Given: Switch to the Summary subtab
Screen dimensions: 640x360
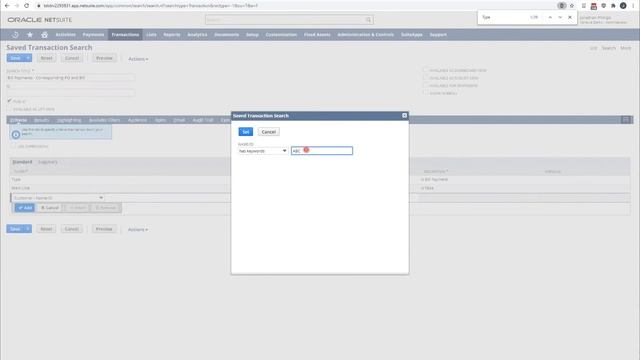Looking at the screenshot, I should tap(48, 162).
